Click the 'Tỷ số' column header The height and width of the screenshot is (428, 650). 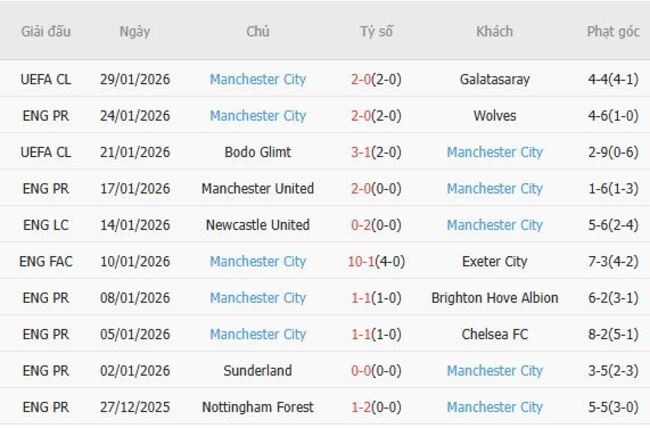pyautogui.click(x=377, y=31)
